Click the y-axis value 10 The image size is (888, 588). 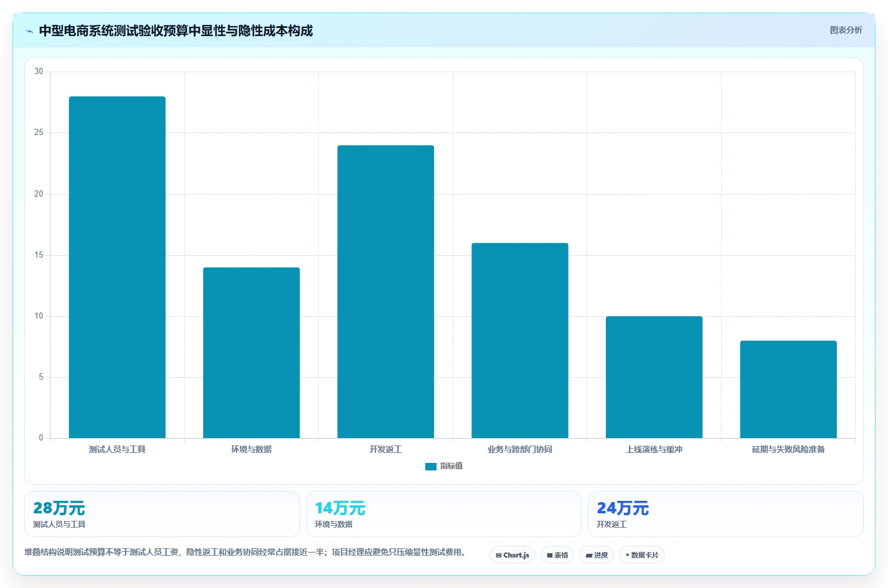coord(39,316)
